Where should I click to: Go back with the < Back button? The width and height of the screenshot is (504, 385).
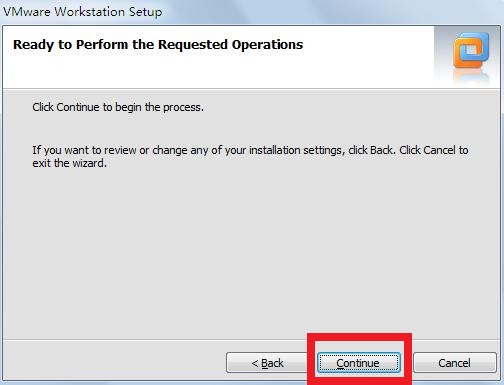click(x=267, y=363)
